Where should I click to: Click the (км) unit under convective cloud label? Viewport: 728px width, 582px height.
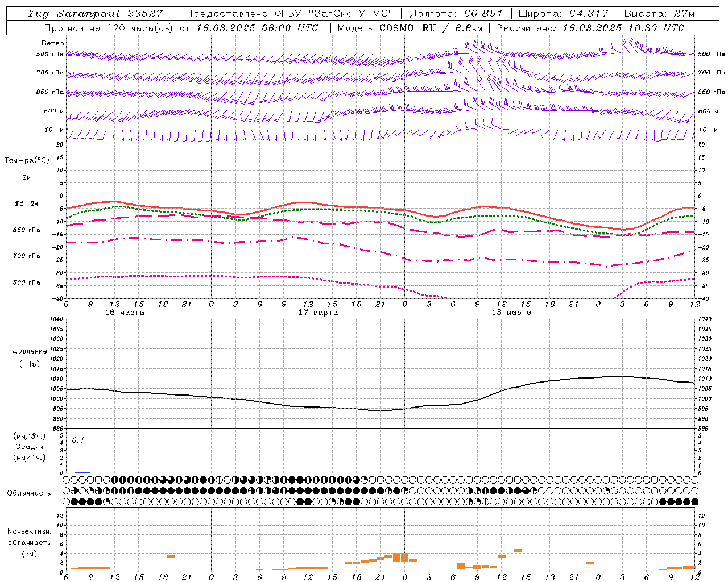point(29,553)
